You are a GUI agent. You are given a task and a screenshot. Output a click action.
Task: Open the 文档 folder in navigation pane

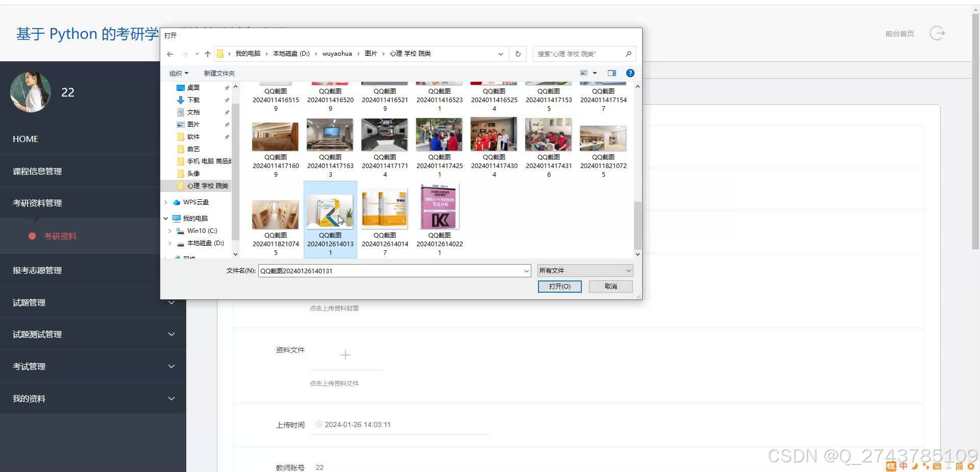click(193, 112)
